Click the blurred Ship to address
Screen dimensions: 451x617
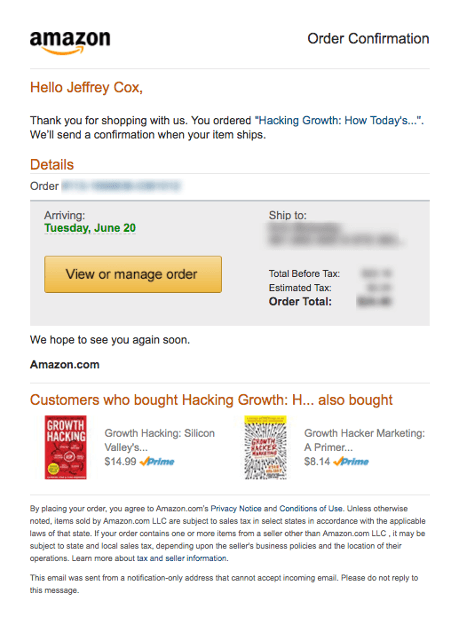click(335, 235)
